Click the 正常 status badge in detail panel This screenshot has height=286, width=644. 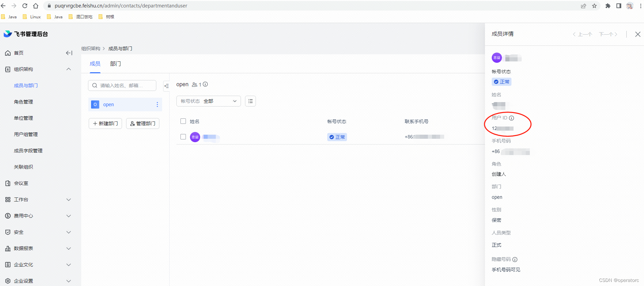(502, 82)
